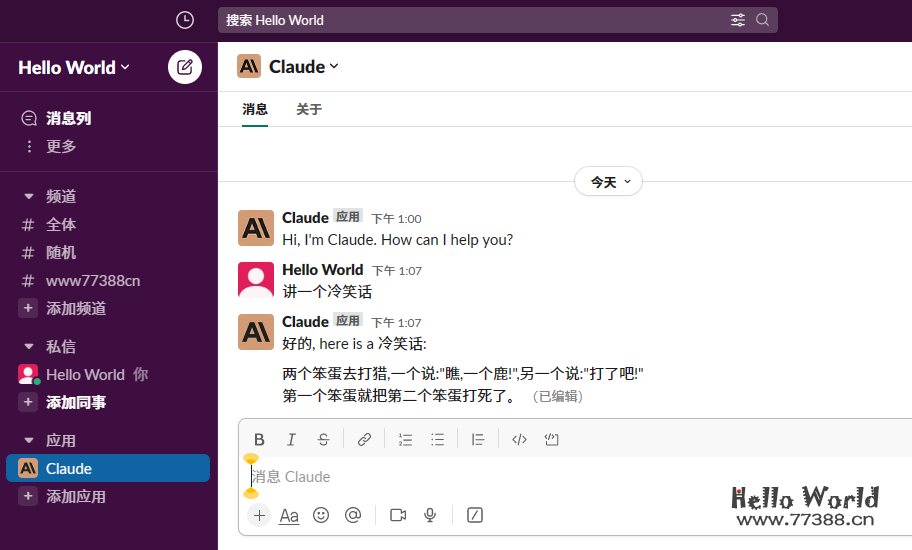
Task: Start an ordered list
Action: [405, 440]
